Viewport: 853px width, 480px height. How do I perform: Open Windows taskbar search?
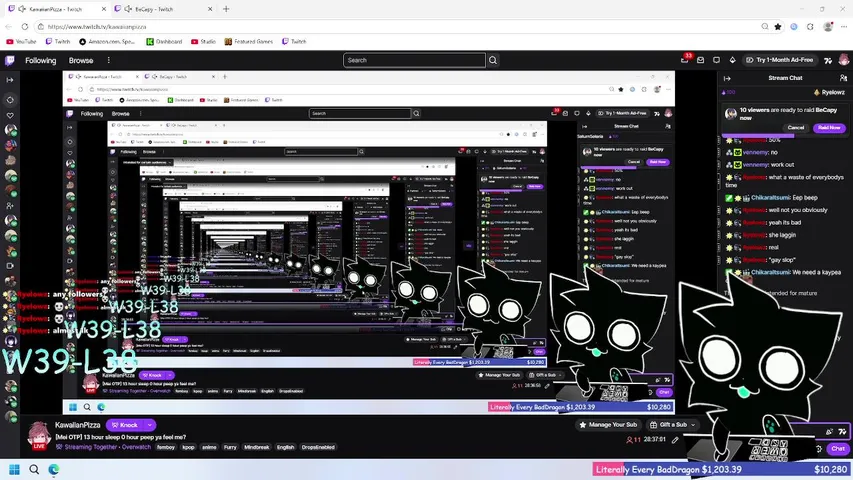coord(34,470)
